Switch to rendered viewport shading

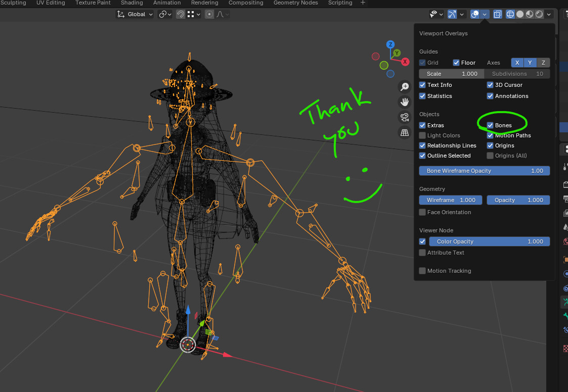tap(539, 14)
